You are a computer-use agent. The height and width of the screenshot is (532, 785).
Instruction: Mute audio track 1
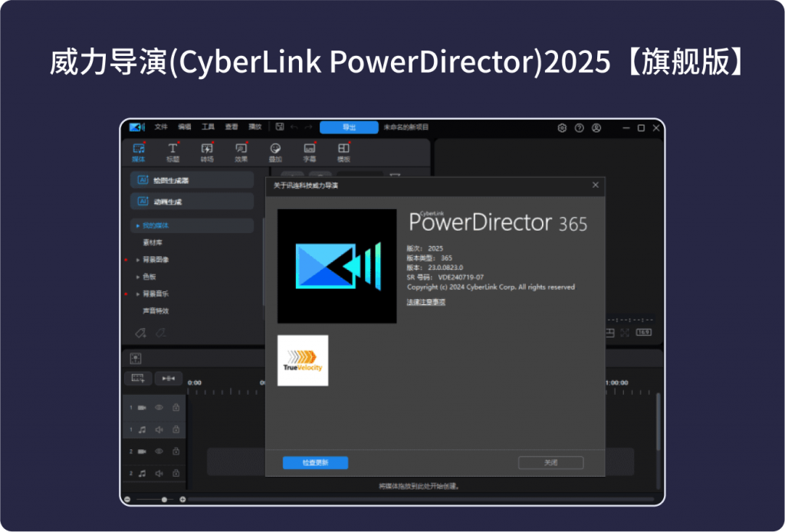click(x=159, y=429)
